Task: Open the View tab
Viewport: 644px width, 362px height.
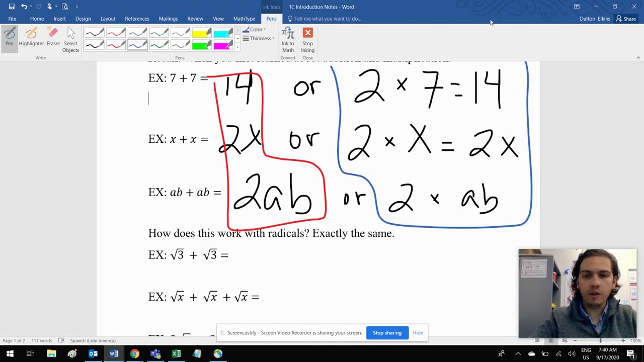Action: pyautogui.click(x=218, y=19)
